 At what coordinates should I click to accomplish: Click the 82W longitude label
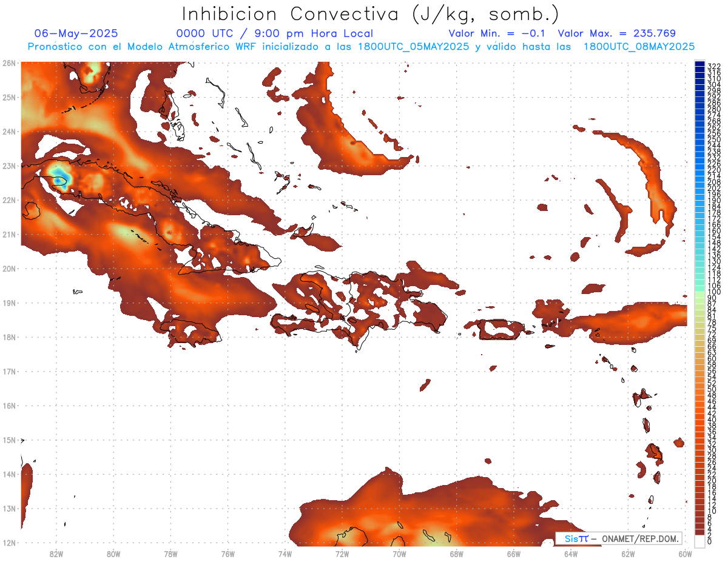pyautogui.click(x=56, y=554)
